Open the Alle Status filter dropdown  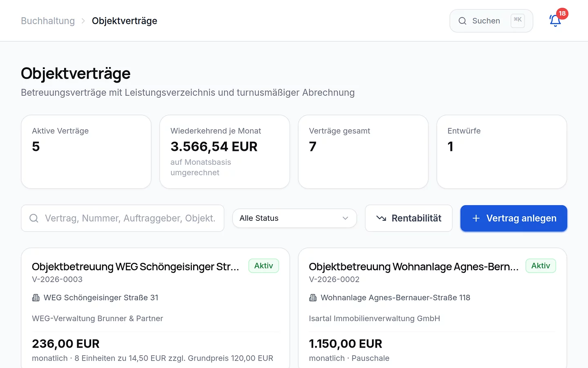(x=294, y=218)
